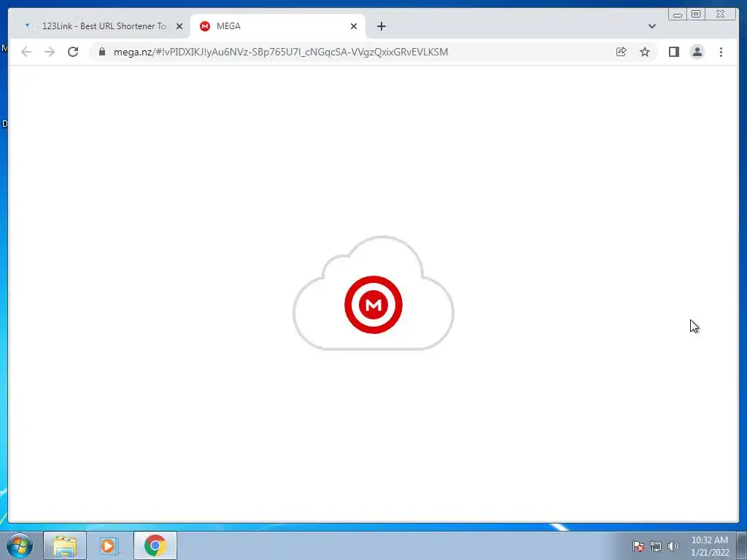747x560 pixels.
Task: Select the MEGA tab
Action: click(279, 26)
